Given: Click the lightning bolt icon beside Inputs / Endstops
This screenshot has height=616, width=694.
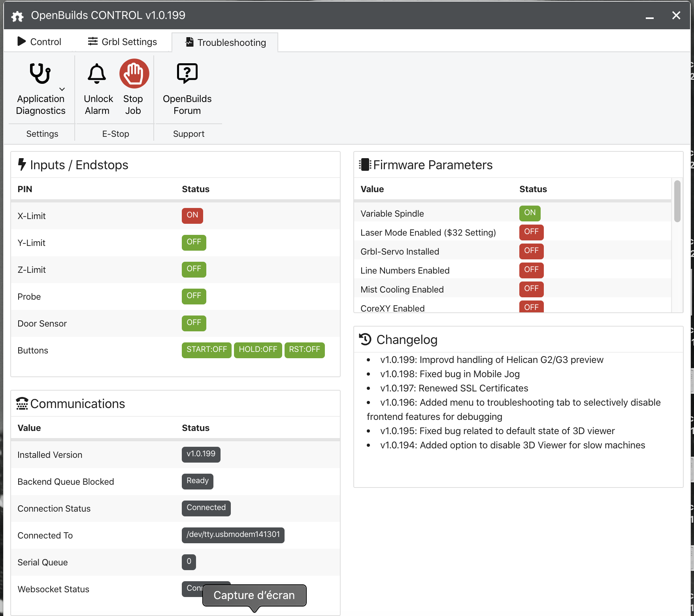Looking at the screenshot, I should (x=22, y=164).
